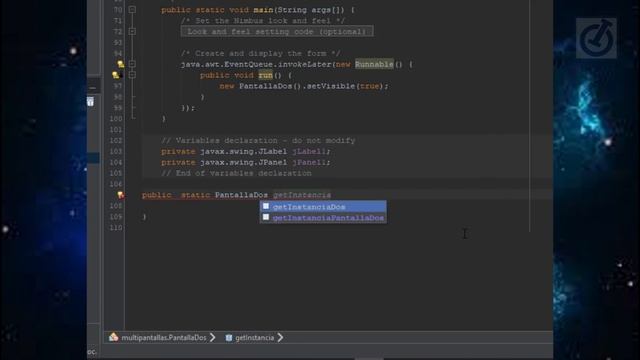Open chevron after multipantallas.PantallaDos breadcrumb
The width and height of the screenshot is (640, 360).
coord(213,338)
